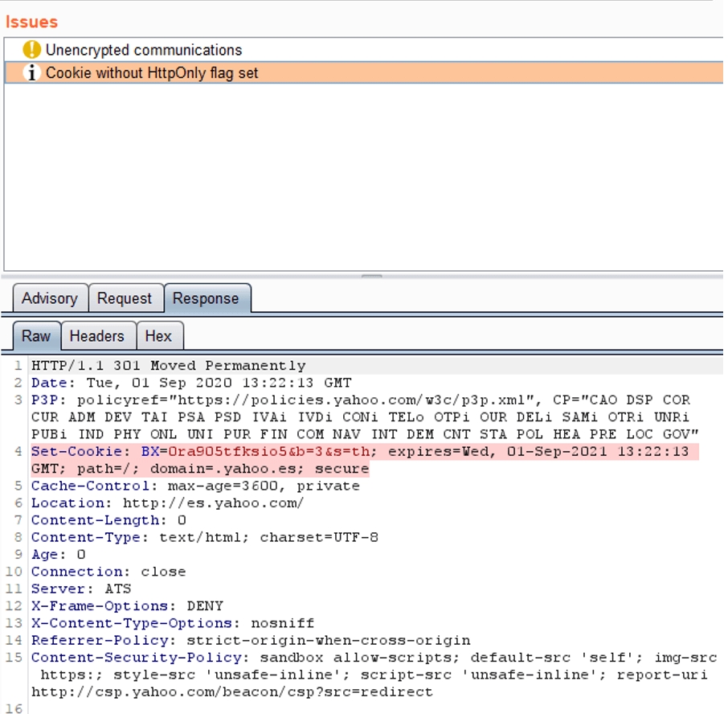
Task: Switch to the Response tab
Action: coord(206,298)
